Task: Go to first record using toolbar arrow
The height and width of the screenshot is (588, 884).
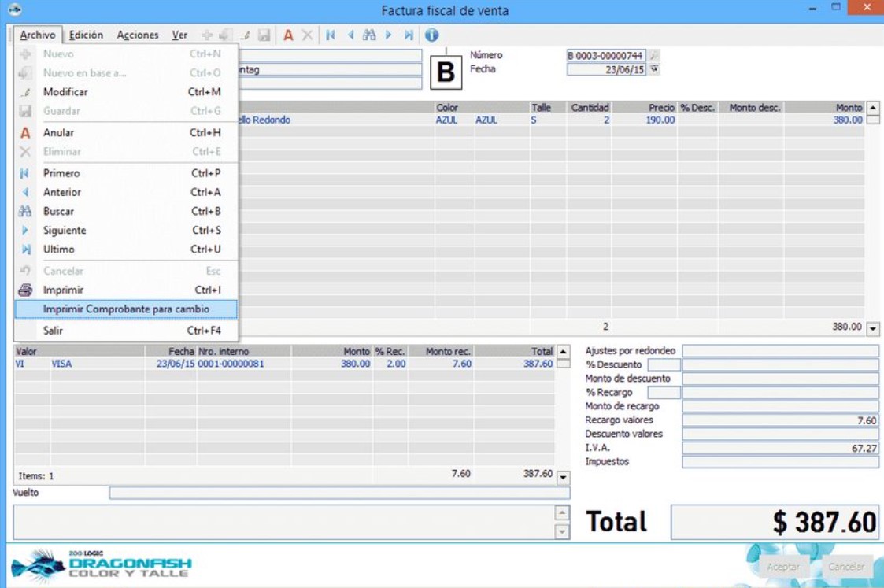Action: pos(331,35)
